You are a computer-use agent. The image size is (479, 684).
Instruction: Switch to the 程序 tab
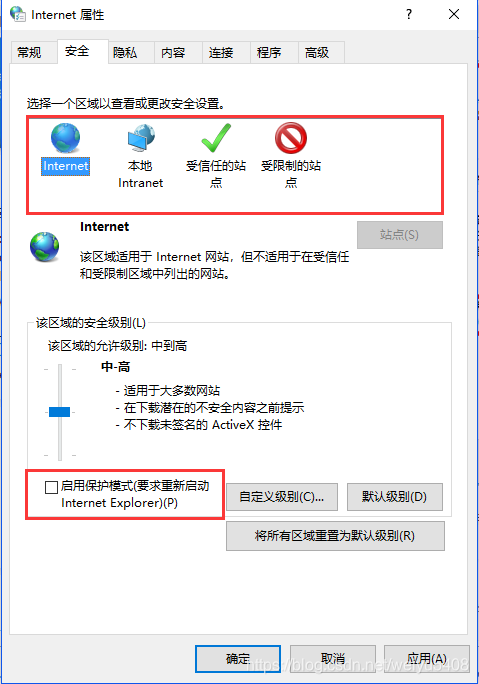(269, 53)
